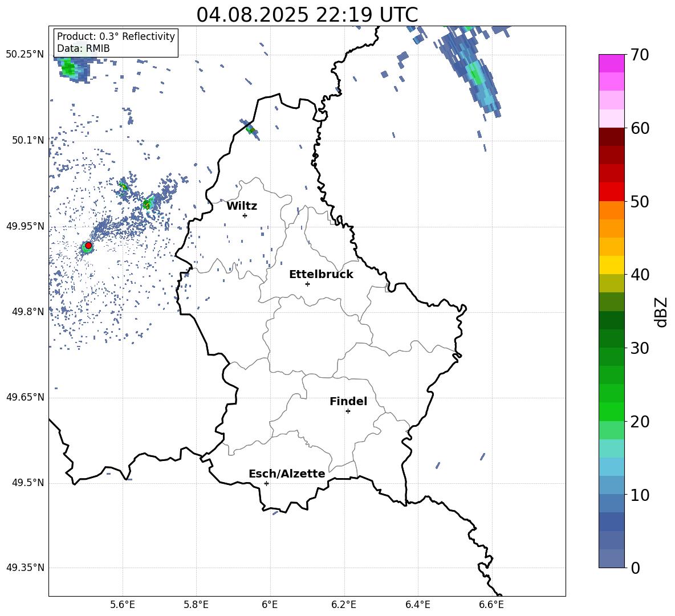The width and height of the screenshot is (675, 616).
Task: Click the colorbar tick label 30
Action: (x=639, y=348)
